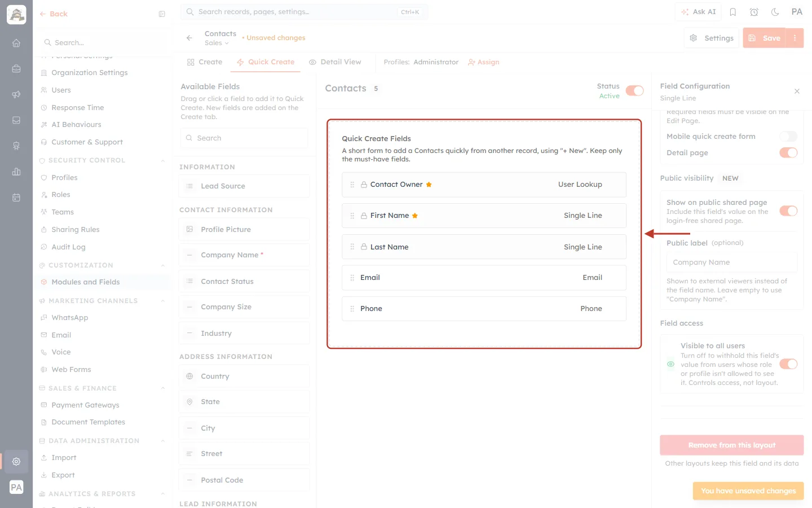Viewport: 812px width, 508px height.
Task: Select the Quick Create tab
Action: pos(266,62)
